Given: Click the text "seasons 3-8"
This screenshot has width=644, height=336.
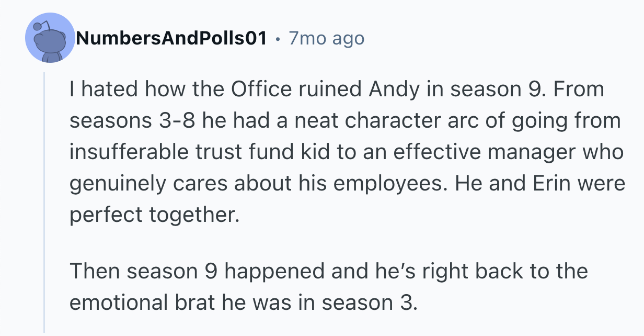Looking at the screenshot, I should pyautogui.click(x=133, y=121).
